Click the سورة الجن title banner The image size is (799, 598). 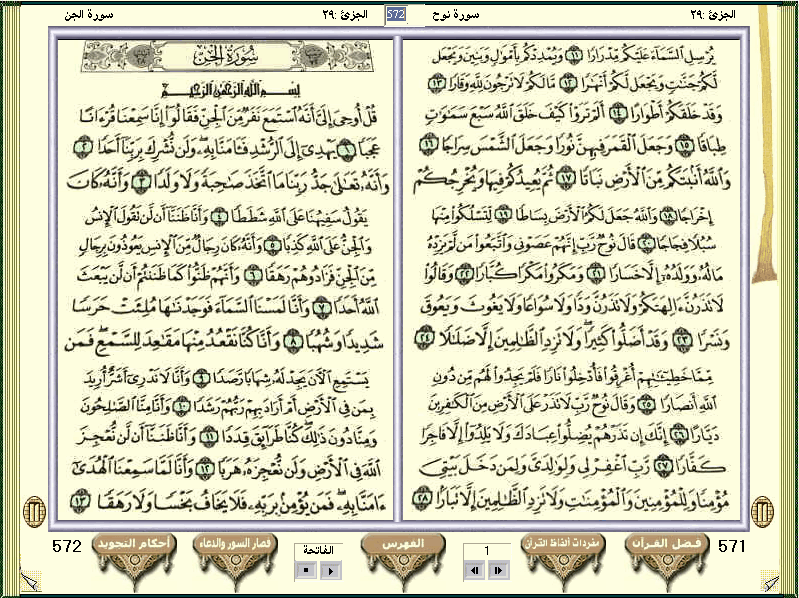pos(226,56)
